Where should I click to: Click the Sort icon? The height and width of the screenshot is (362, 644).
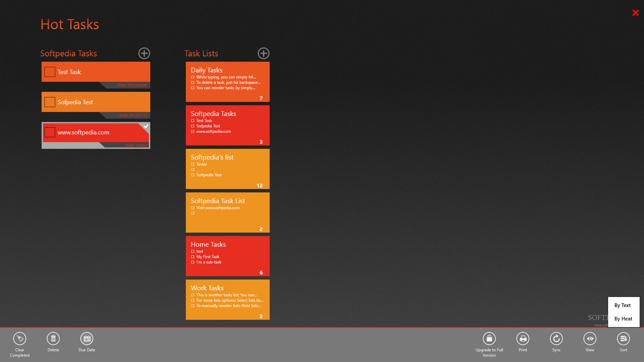coord(624,339)
